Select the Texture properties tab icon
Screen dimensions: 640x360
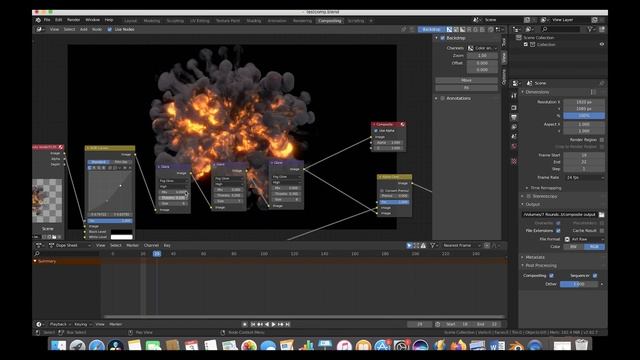pos(514,162)
